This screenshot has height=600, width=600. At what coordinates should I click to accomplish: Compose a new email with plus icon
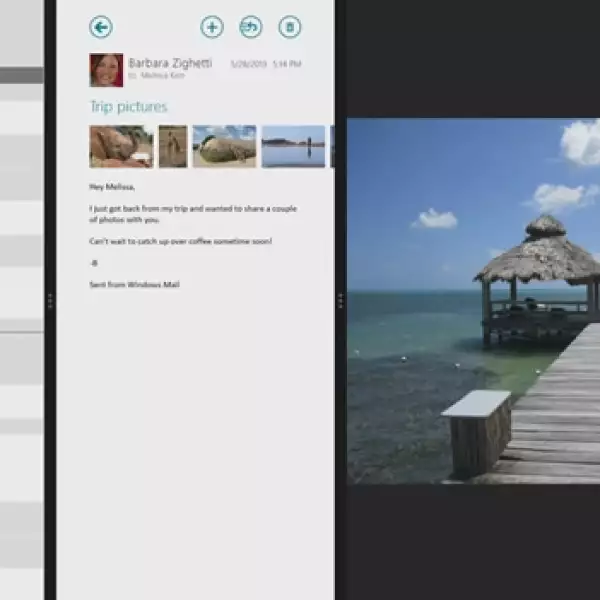pyautogui.click(x=212, y=27)
